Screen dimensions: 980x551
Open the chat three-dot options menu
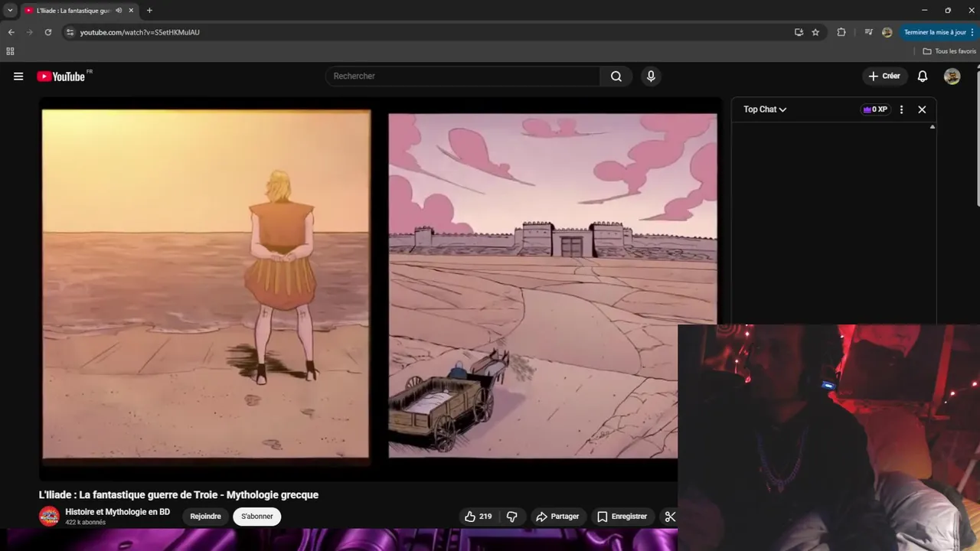[x=901, y=109]
